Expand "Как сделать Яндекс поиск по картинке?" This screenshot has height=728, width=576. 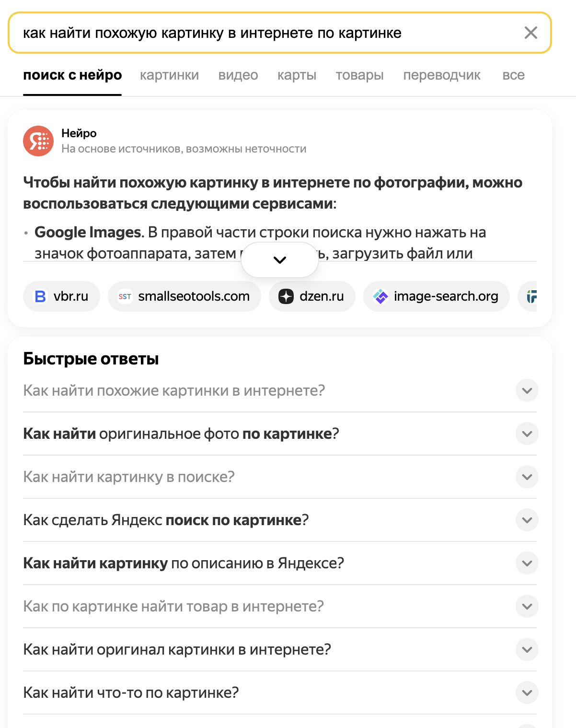(x=527, y=520)
